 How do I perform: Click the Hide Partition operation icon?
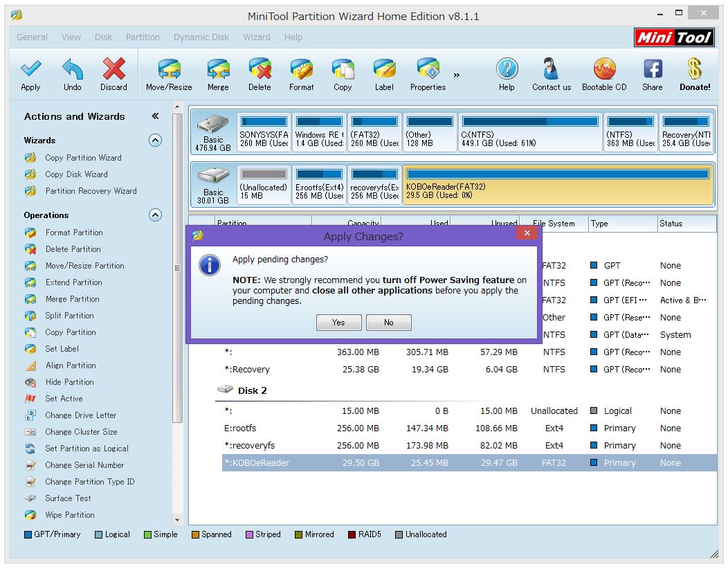(x=30, y=382)
